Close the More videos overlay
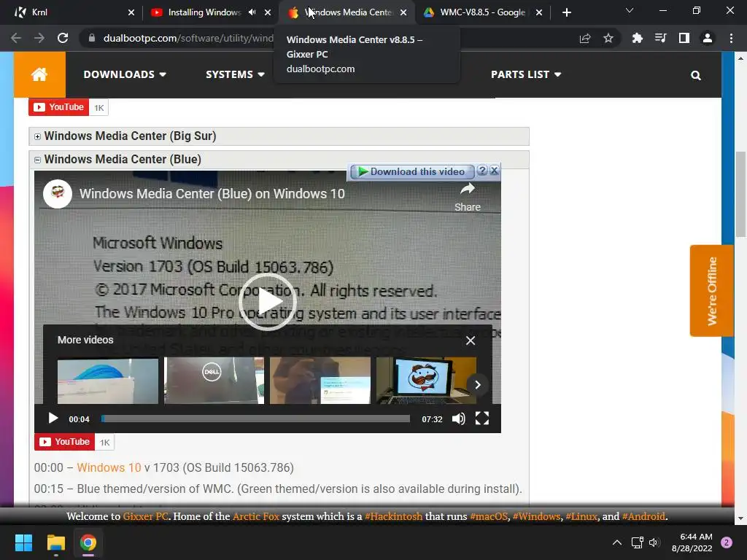The height and width of the screenshot is (560, 747). 471,341
